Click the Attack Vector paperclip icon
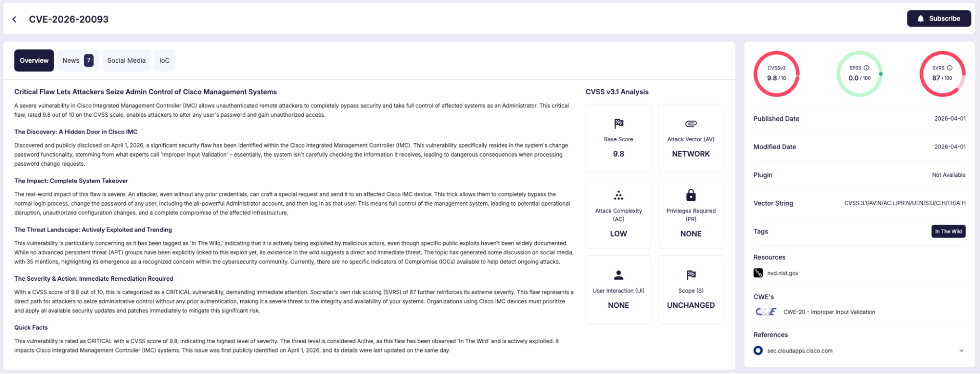980x374 pixels. [691, 124]
